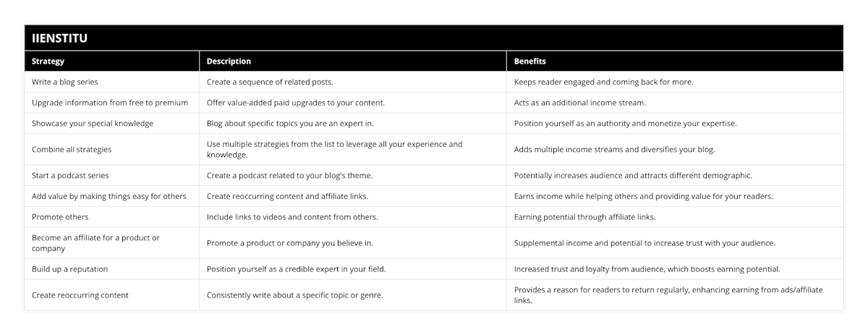Click "Create a sequence of related posts" description
Screen dimensions: 868x335
[271, 82]
